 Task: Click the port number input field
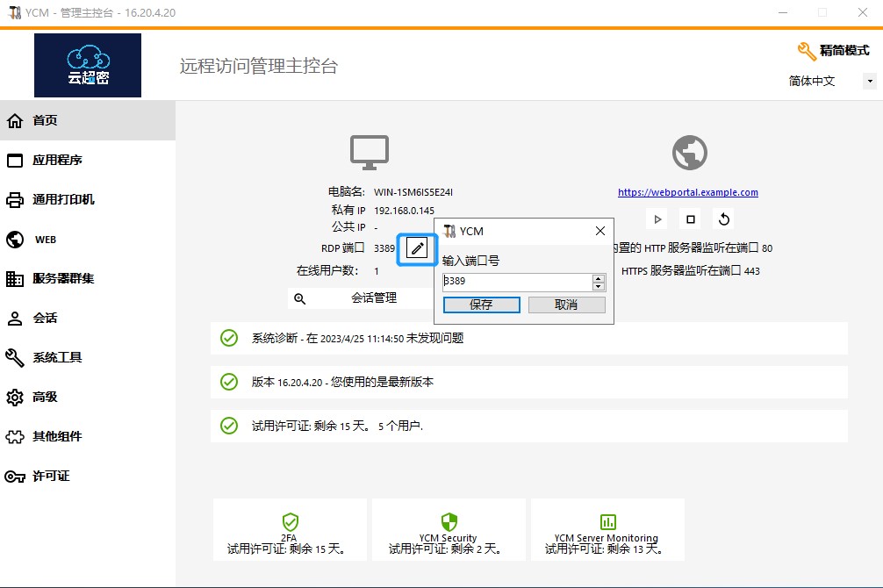coord(518,282)
